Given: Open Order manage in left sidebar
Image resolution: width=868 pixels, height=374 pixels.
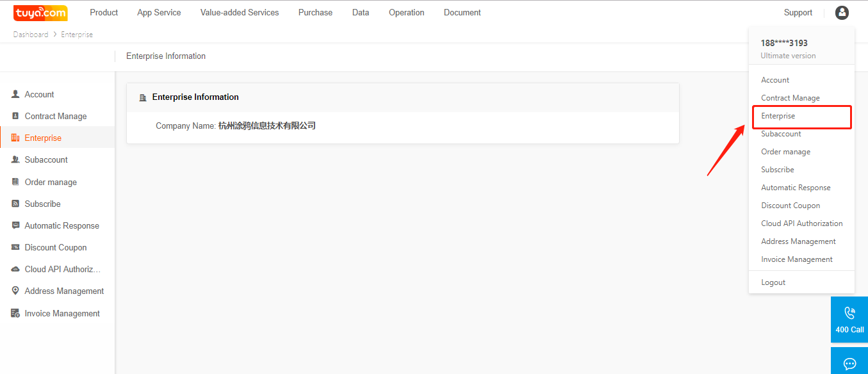Looking at the screenshot, I should 51,182.
